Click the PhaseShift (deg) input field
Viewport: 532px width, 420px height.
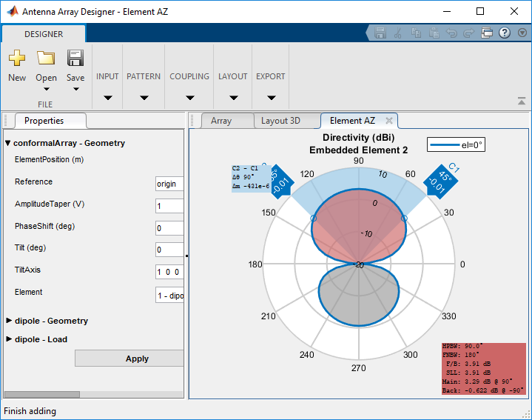[x=169, y=228]
